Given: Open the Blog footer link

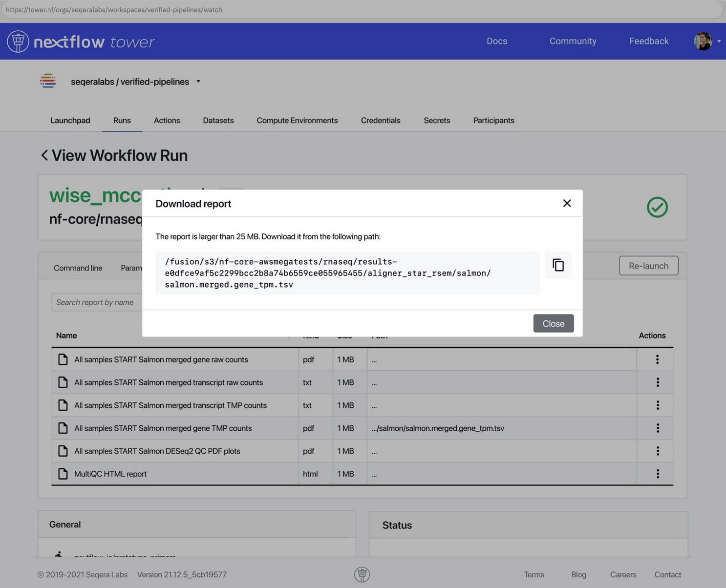Looking at the screenshot, I should [578, 575].
